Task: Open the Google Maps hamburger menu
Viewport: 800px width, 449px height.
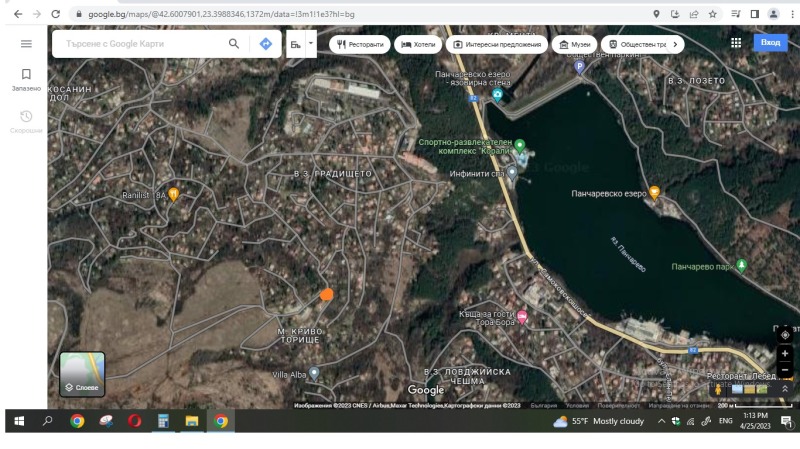Action: click(x=26, y=44)
